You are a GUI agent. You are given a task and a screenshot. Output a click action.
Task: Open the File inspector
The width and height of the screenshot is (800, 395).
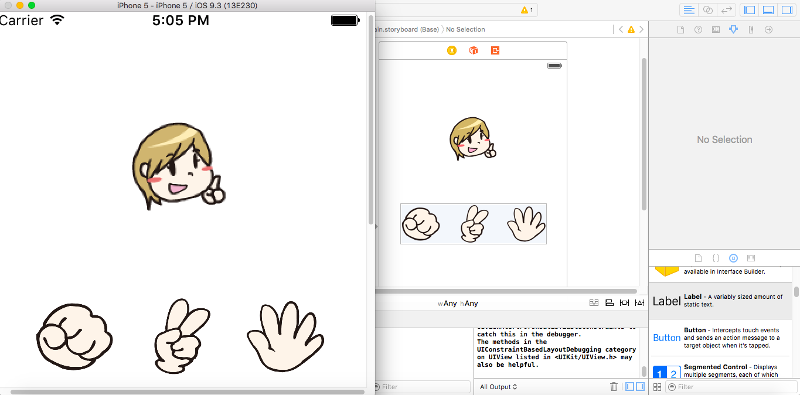[x=680, y=30]
